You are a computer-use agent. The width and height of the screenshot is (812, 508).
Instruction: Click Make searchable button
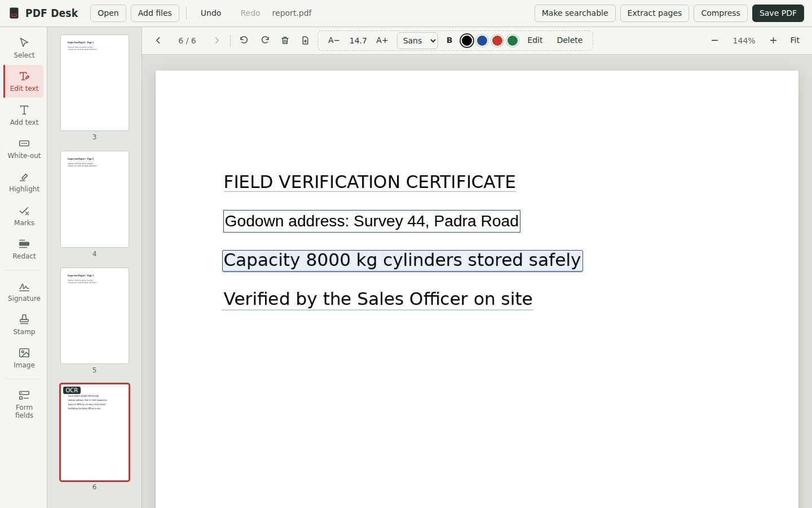tap(575, 13)
